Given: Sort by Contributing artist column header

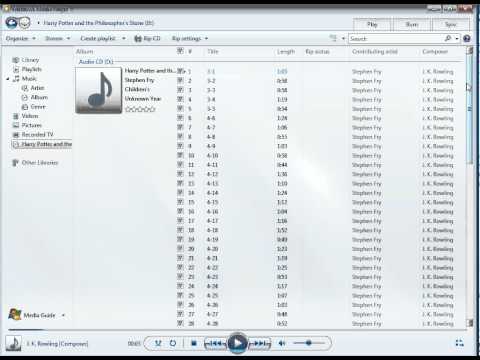Looking at the screenshot, I should (375, 52).
